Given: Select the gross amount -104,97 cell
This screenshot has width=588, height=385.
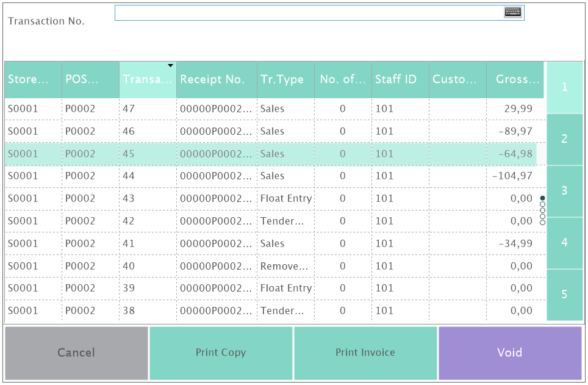Looking at the screenshot, I should pos(514,176).
